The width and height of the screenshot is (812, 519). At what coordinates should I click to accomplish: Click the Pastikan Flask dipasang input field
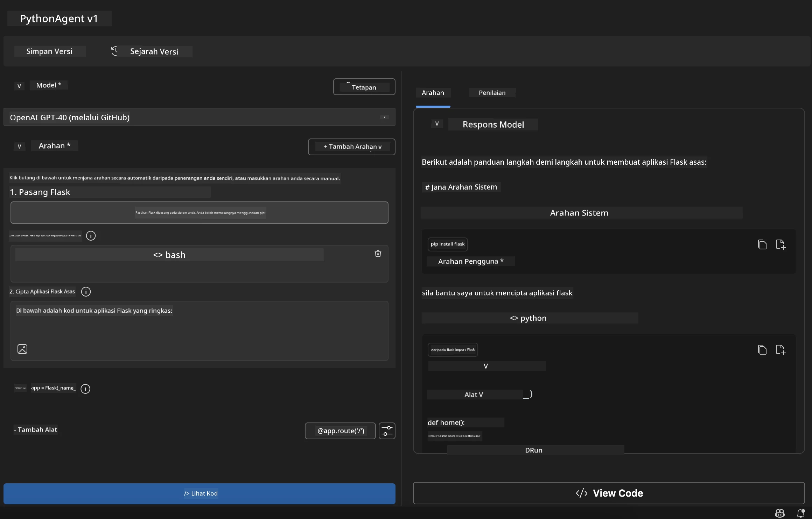click(x=199, y=213)
